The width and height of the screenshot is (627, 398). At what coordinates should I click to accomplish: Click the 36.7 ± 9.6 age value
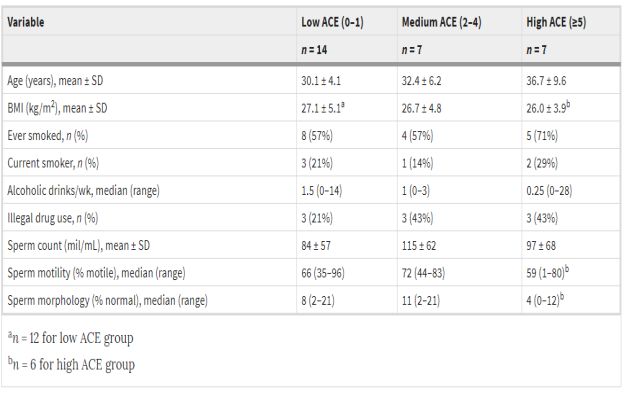(x=546, y=81)
